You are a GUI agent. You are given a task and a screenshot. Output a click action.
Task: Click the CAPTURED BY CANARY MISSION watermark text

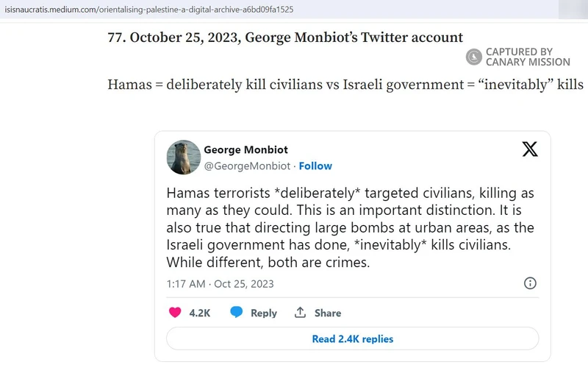(x=528, y=57)
